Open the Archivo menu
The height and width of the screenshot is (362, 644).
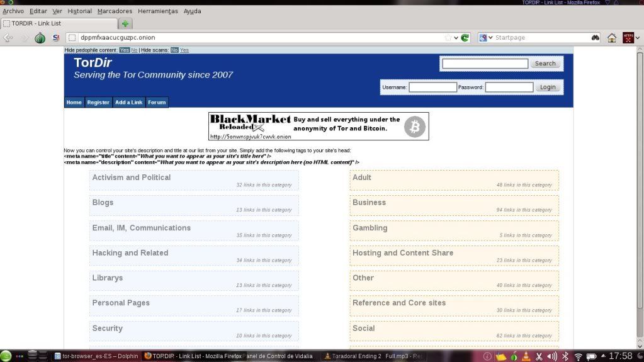click(x=13, y=11)
